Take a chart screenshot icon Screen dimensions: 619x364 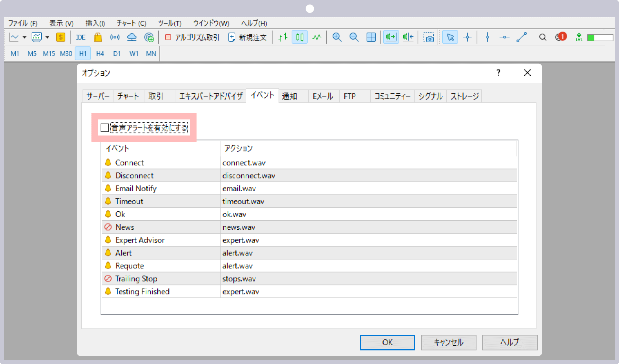[428, 37]
